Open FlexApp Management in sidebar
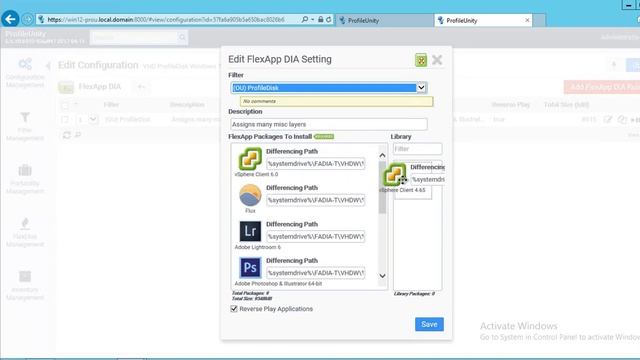Image resolution: width=640 pixels, height=360 pixels. coord(25,232)
